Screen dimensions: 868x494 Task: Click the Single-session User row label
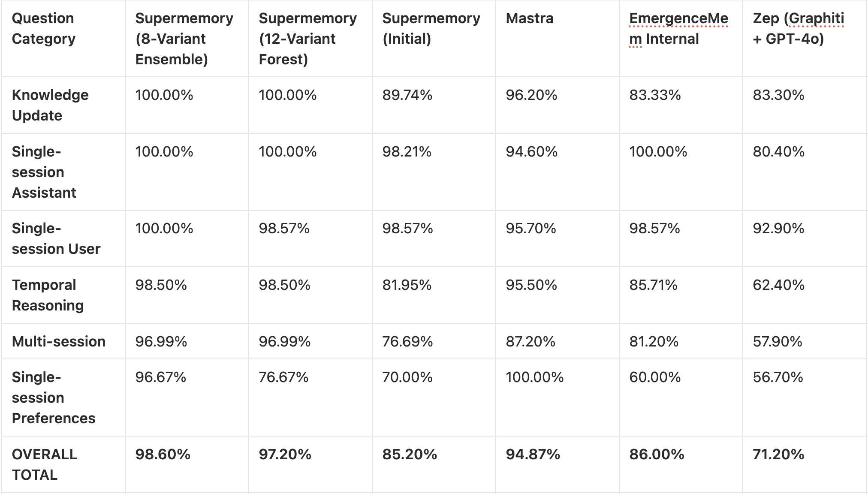pyautogui.click(x=56, y=238)
